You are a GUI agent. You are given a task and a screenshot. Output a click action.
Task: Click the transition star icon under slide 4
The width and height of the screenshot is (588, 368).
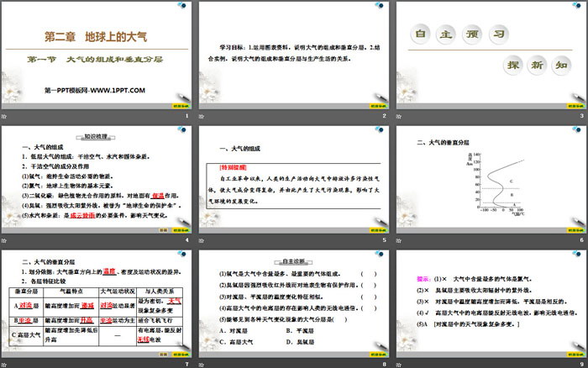pos(5,240)
